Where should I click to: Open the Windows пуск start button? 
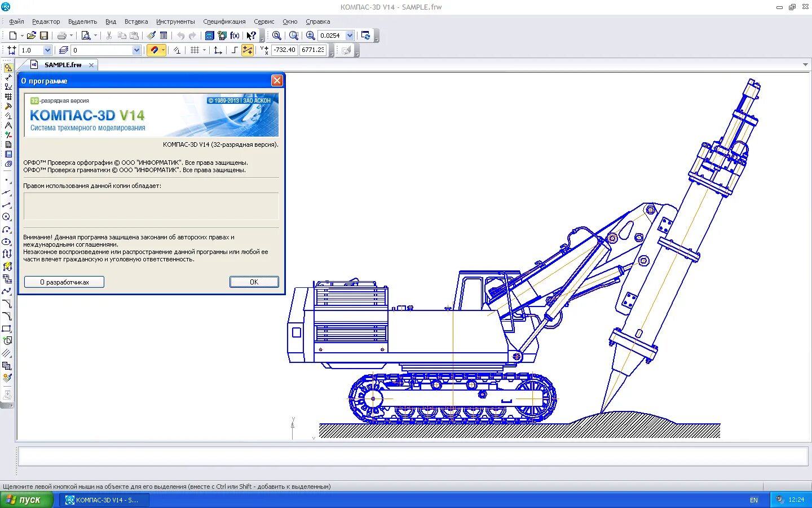point(27,500)
